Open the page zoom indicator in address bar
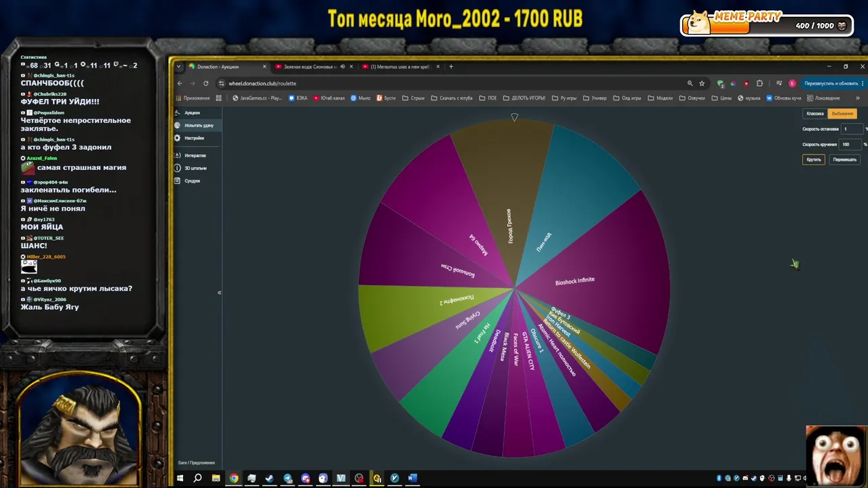868x488 pixels. point(690,83)
